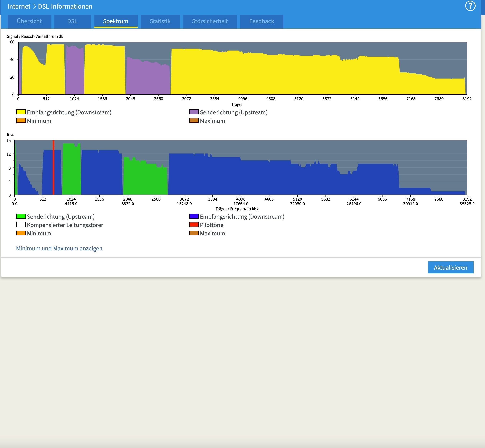Click the red pilot tone bar in Bits chart
The height and width of the screenshot is (448, 485).
click(53, 167)
